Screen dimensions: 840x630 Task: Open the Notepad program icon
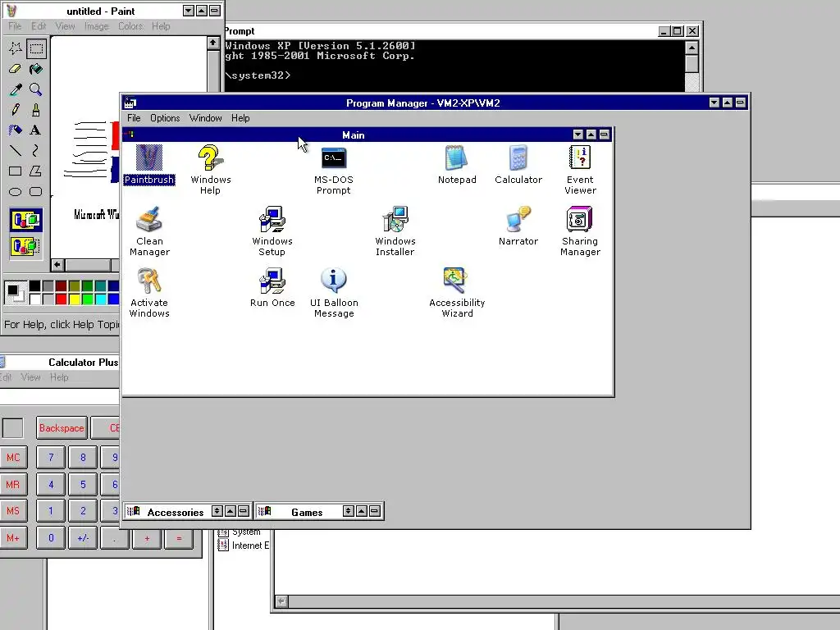456,164
